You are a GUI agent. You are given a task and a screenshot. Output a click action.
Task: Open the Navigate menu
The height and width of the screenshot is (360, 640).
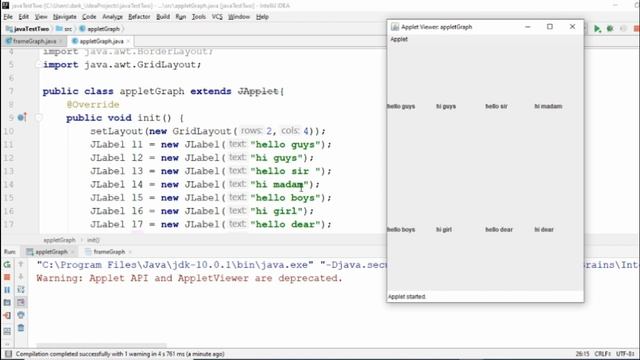click(64, 17)
